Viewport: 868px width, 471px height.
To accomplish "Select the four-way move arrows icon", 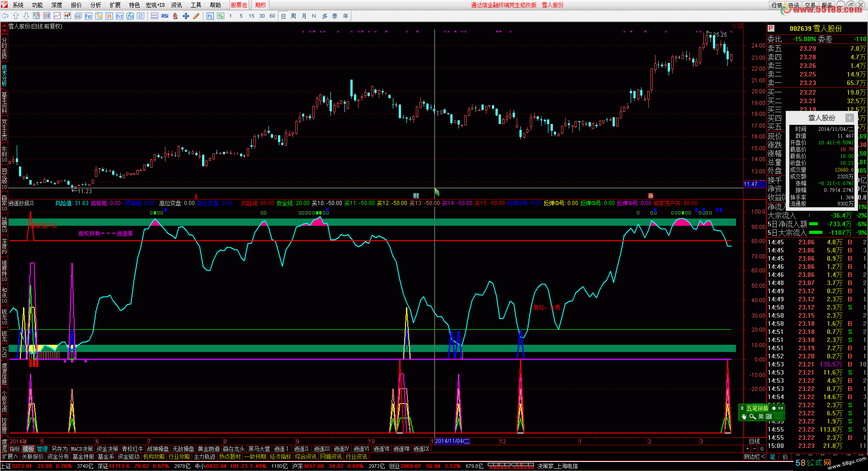I will coord(186,16).
